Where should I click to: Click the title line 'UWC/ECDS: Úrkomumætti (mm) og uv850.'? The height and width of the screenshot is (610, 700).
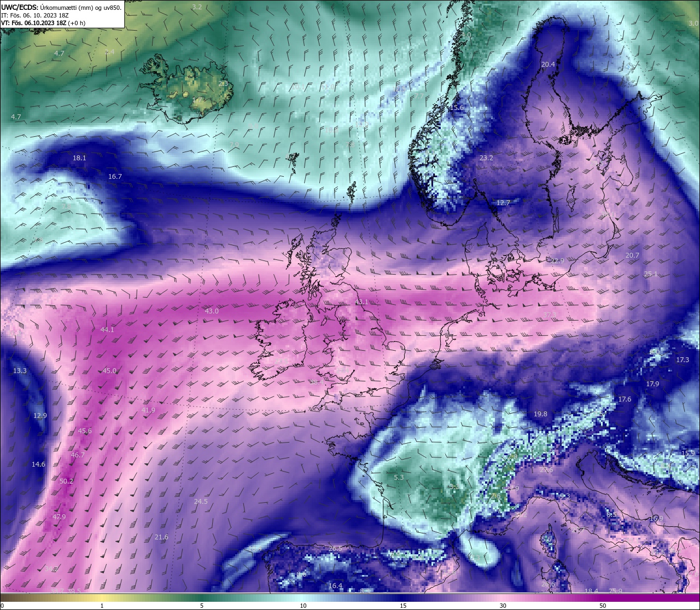click(x=61, y=8)
